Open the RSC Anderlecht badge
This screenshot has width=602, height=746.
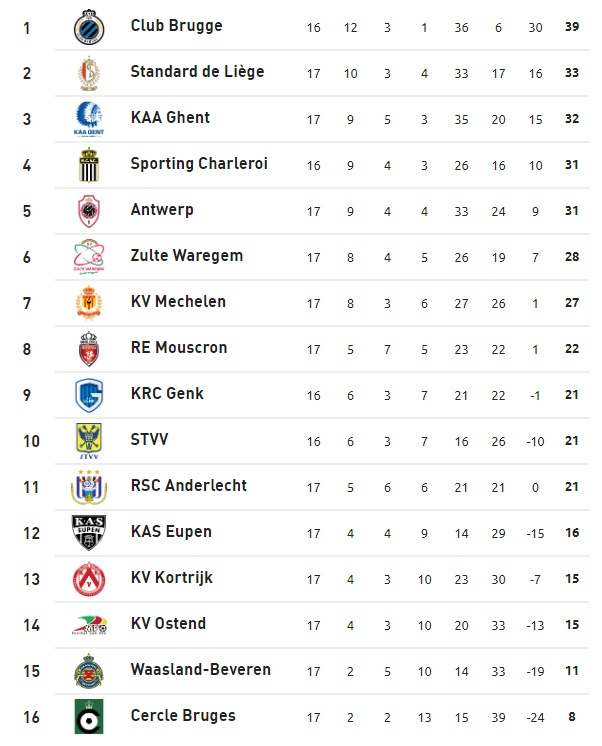[89, 487]
